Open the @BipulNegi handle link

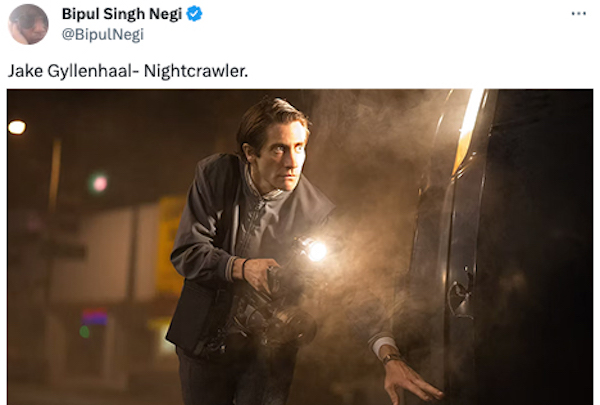tap(103, 34)
